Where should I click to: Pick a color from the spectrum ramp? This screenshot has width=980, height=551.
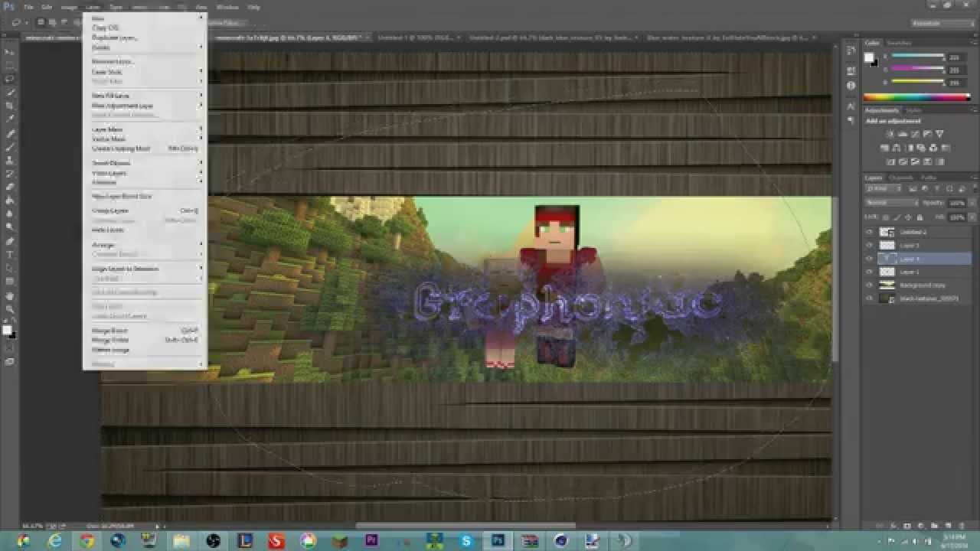917,97
